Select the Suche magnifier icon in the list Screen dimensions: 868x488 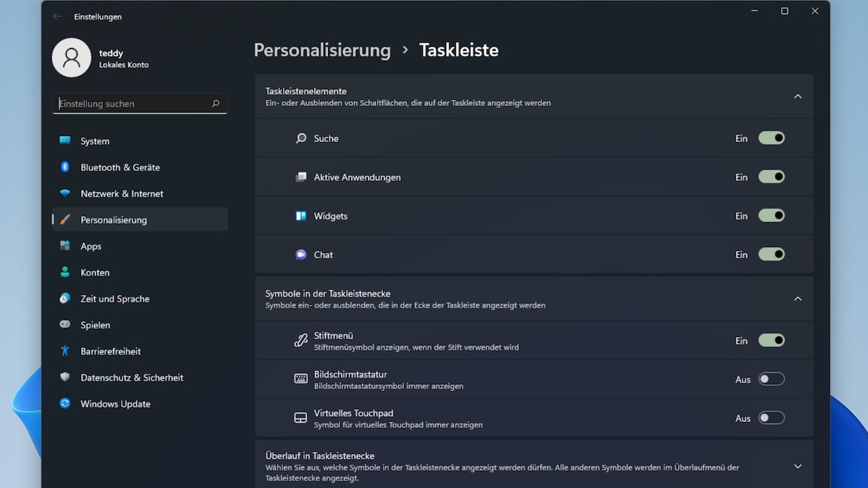(x=301, y=138)
